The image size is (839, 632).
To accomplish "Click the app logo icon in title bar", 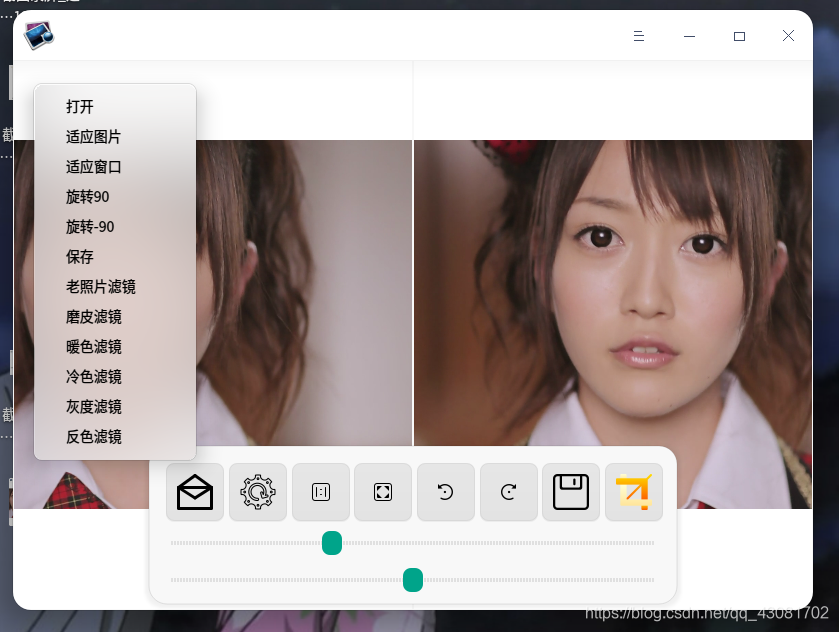I will tap(39, 35).
